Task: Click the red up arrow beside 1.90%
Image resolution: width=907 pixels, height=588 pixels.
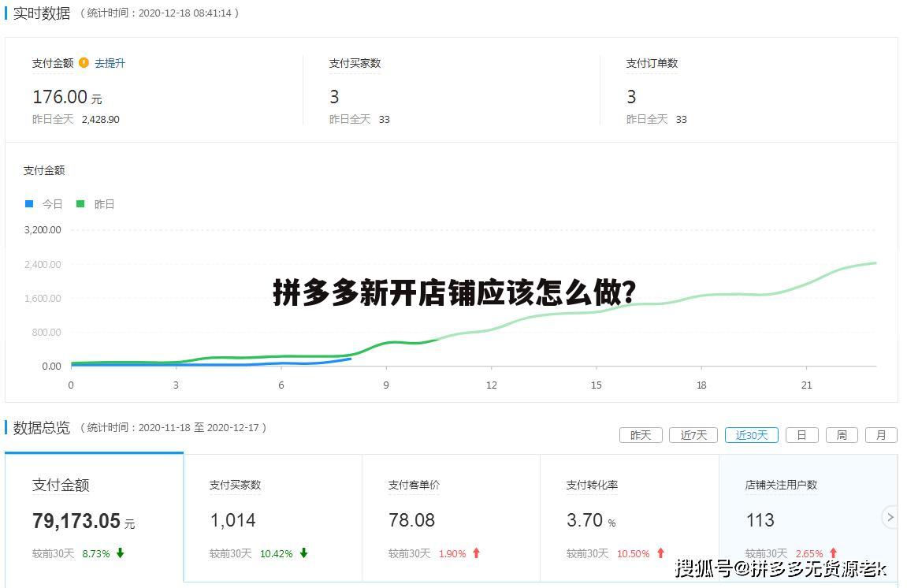Action: [477, 553]
